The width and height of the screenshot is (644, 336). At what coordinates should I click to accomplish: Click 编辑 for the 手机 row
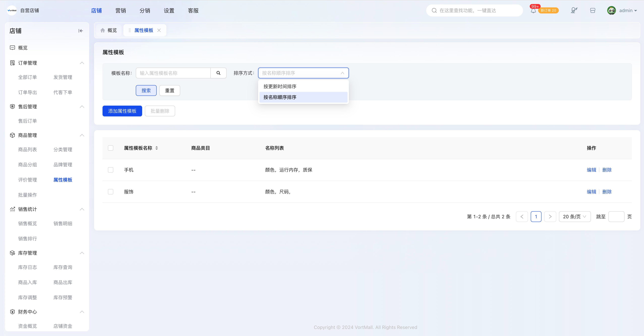click(591, 170)
